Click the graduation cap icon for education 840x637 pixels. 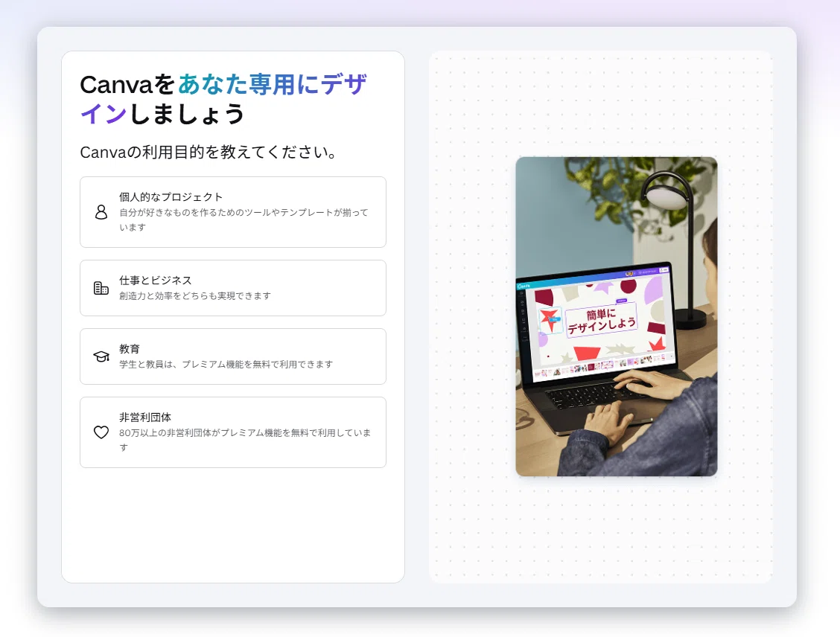coord(101,356)
